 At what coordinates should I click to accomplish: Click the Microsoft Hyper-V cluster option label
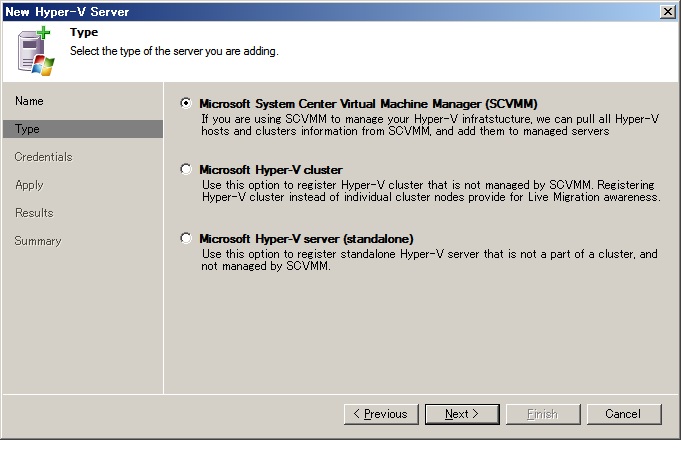[x=271, y=169]
